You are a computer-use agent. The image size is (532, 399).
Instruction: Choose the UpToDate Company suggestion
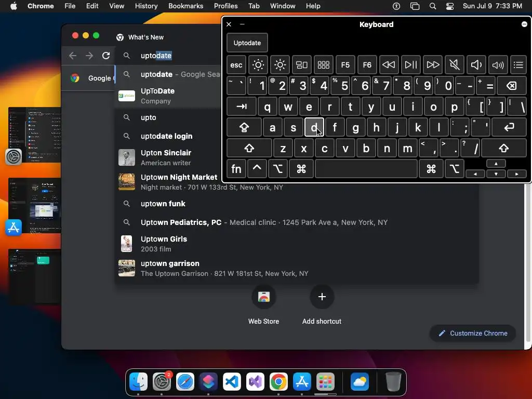[168, 96]
